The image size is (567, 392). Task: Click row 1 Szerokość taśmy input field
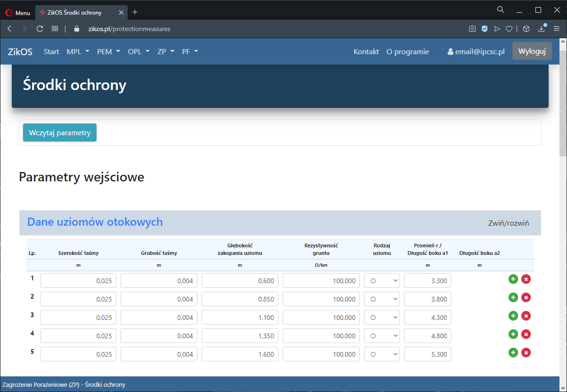pos(78,281)
